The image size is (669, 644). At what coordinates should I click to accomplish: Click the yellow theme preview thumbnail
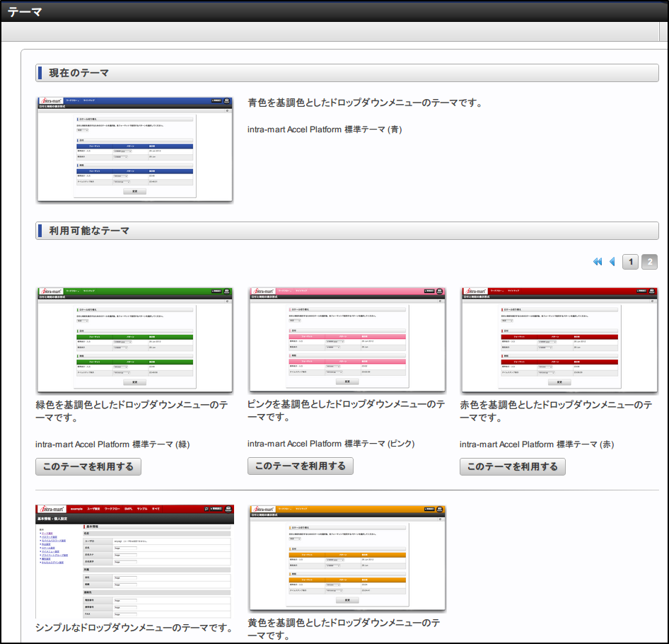[347, 558]
